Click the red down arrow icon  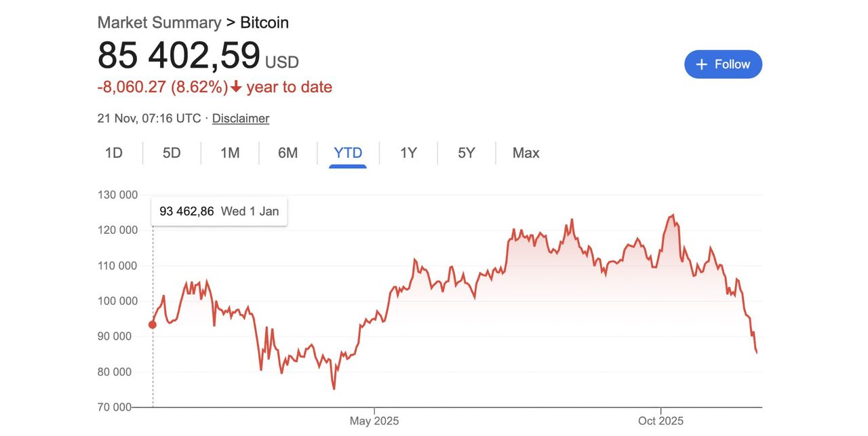(x=236, y=87)
